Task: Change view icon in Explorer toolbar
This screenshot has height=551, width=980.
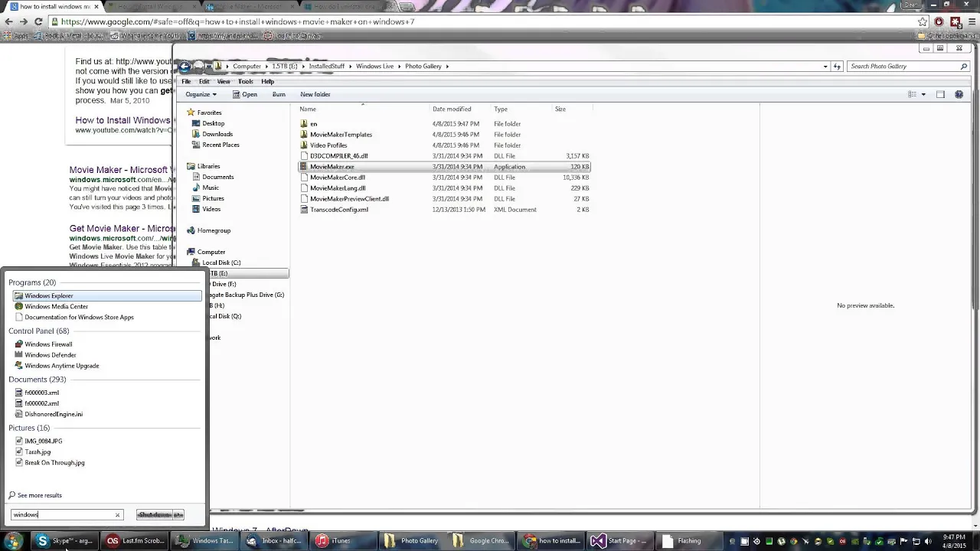Action: click(912, 94)
